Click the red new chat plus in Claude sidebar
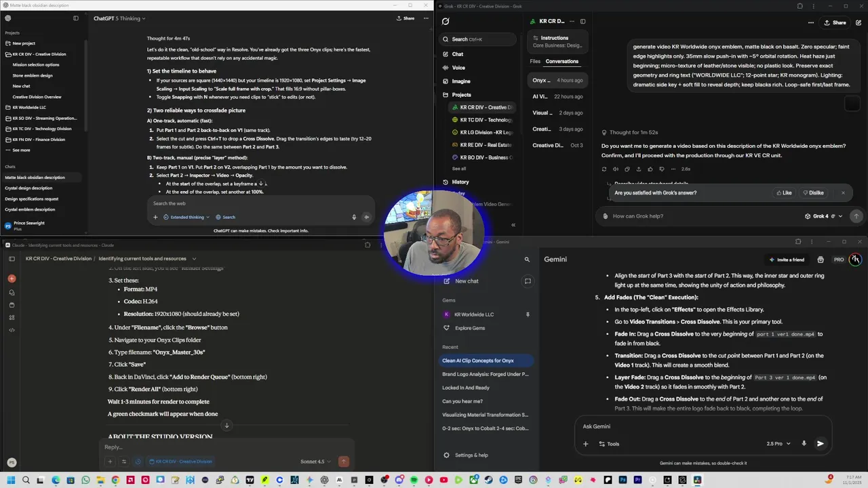The height and width of the screenshot is (488, 868). tap(12, 279)
